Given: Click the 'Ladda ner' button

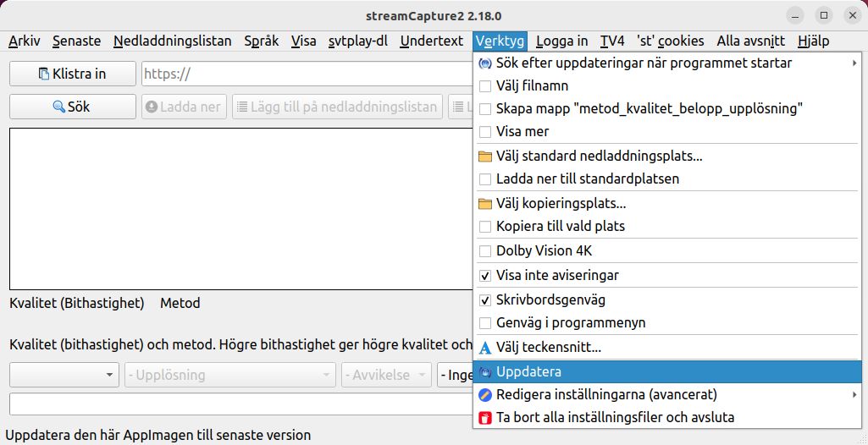Looking at the screenshot, I should (185, 107).
